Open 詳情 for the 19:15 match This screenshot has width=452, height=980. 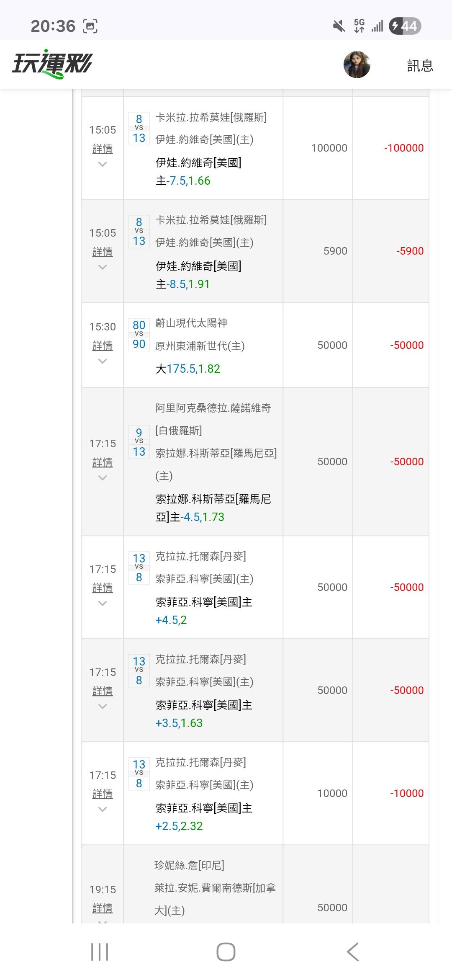[x=103, y=908]
